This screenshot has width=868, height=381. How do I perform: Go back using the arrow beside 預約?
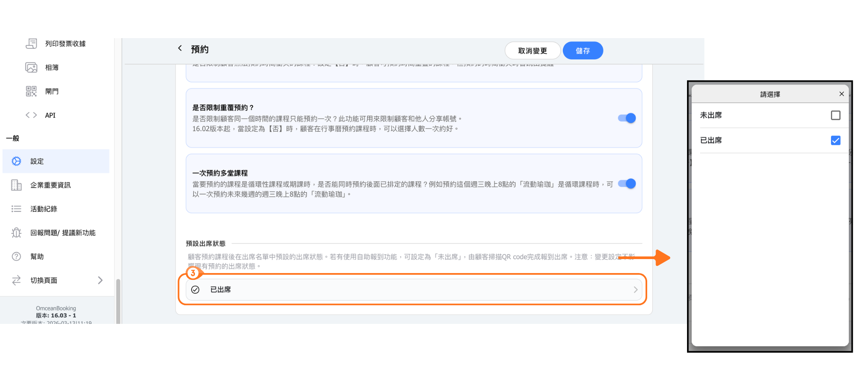(180, 48)
